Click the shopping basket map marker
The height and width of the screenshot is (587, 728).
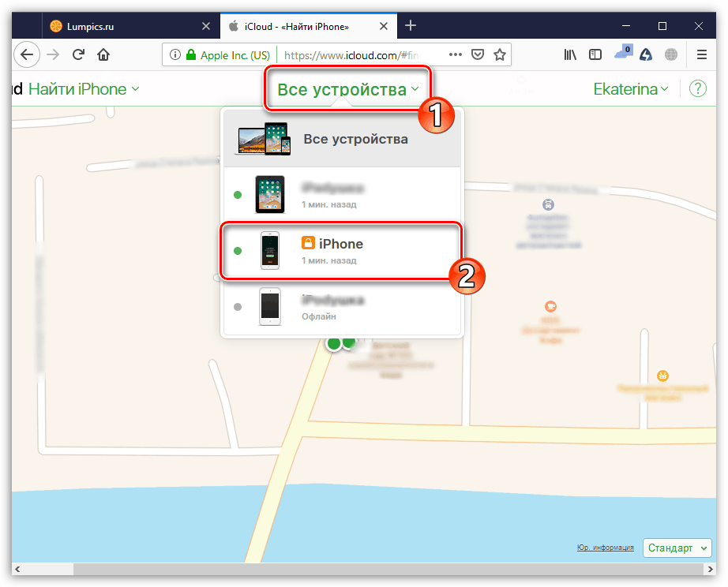[662, 376]
